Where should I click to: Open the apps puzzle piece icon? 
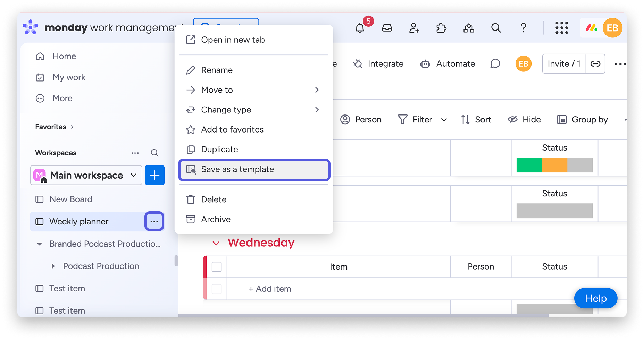(441, 28)
